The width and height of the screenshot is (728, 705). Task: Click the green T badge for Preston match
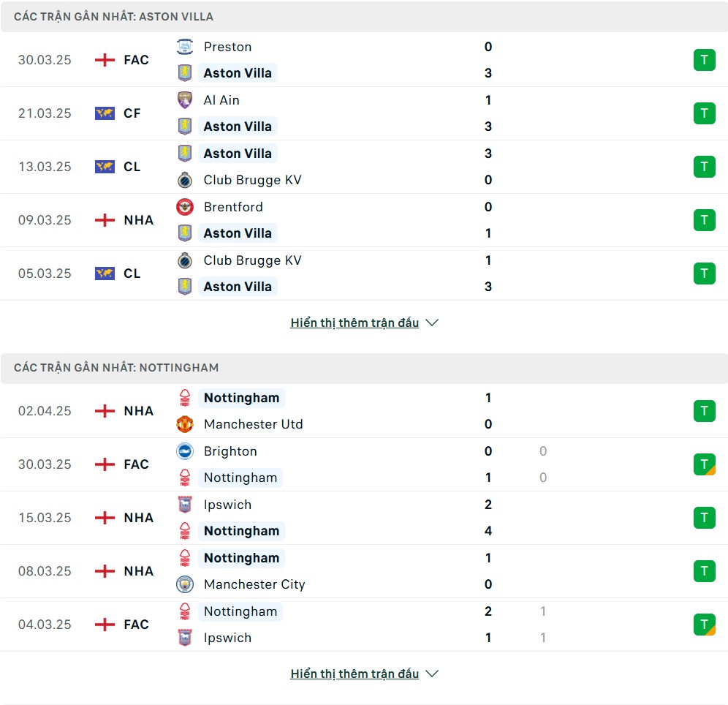705,60
